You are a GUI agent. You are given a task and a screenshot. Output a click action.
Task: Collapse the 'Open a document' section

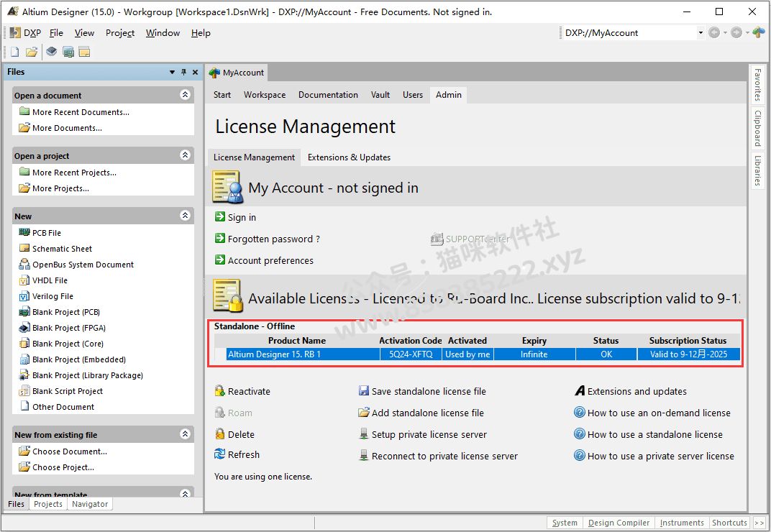186,95
